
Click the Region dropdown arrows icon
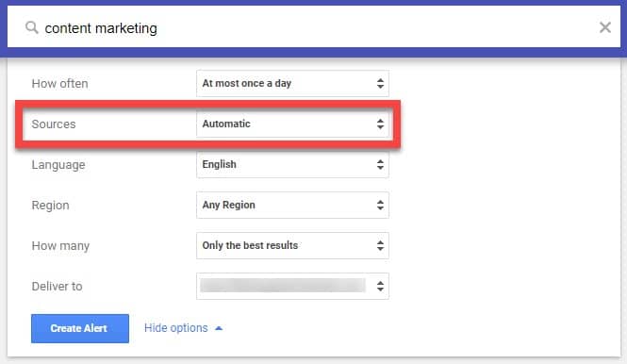380,205
